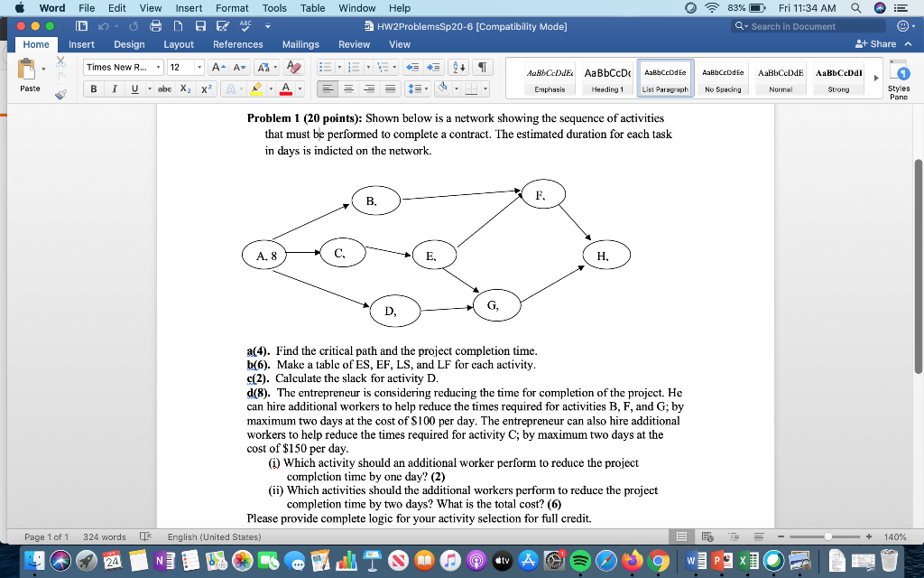Click the Increase Indent icon
Viewport: 924px width, 578px height.
[433, 67]
